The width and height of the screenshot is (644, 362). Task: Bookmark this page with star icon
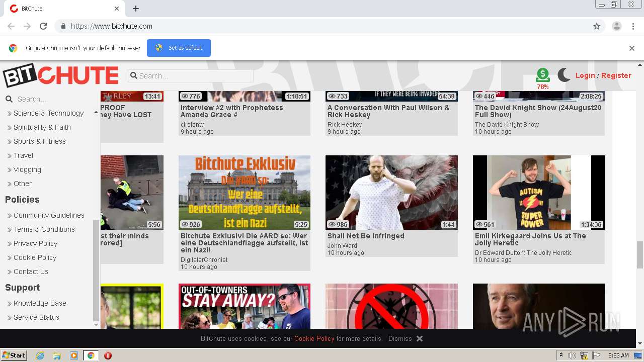point(597,26)
